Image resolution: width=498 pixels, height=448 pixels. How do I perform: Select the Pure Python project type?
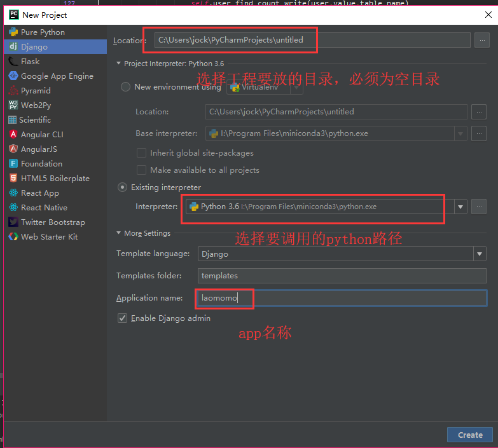pyautogui.click(x=55, y=32)
